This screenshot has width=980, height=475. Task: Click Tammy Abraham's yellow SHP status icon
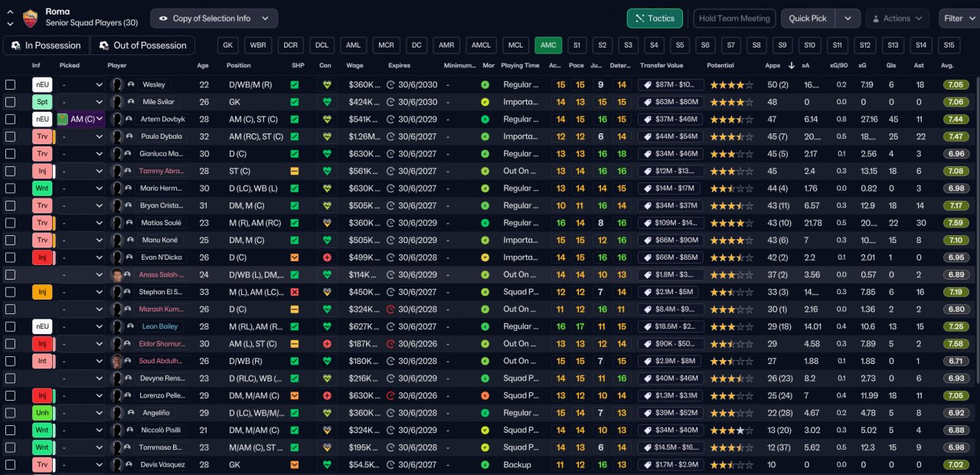[295, 171]
